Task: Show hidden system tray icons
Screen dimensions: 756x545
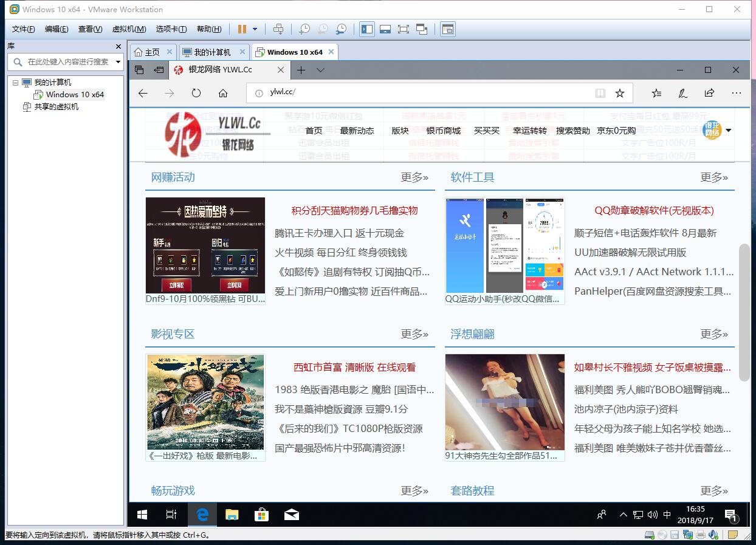Action: (x=623, y=515)
